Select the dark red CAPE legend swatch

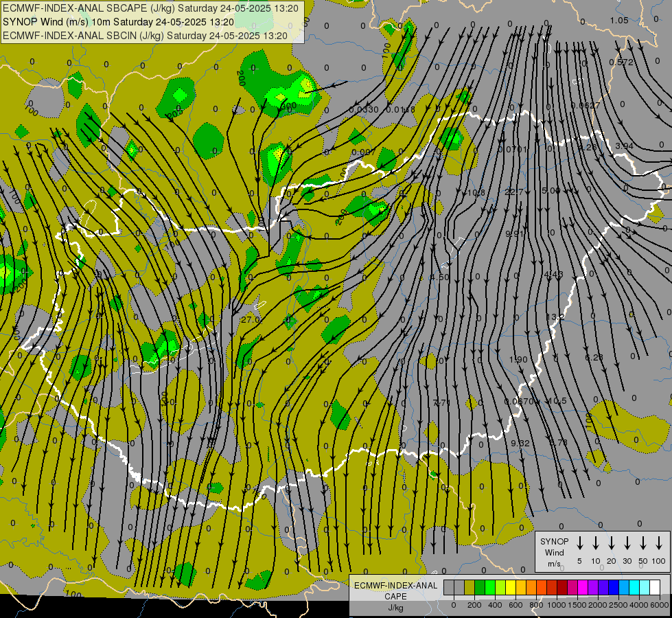562,587
